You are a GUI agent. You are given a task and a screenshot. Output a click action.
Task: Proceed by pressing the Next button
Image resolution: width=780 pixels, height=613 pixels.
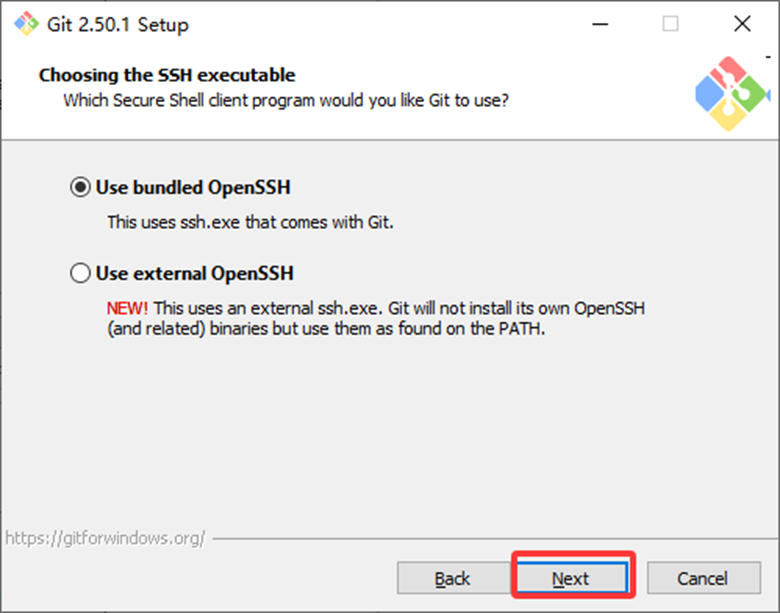[570, 578]
